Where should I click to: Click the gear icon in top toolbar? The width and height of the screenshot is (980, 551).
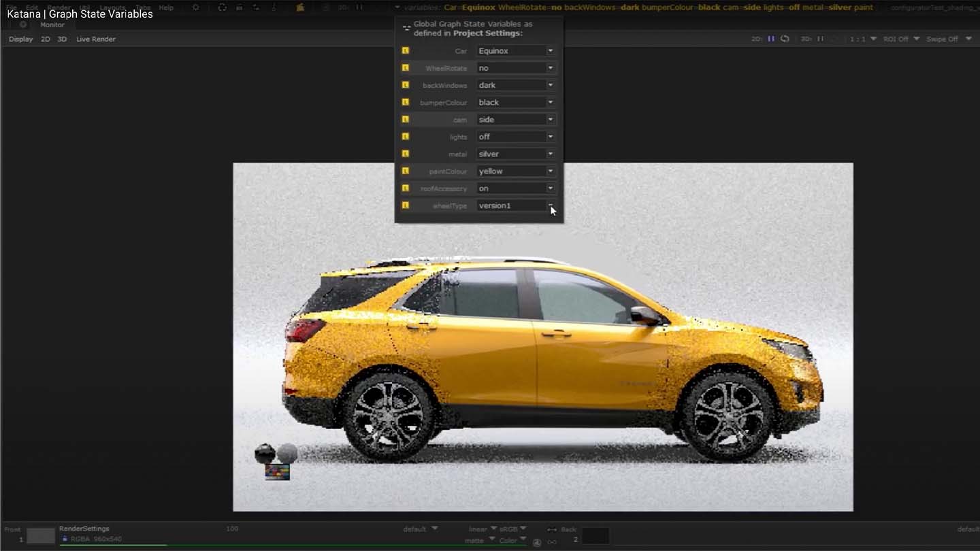(x=195, y=7)
